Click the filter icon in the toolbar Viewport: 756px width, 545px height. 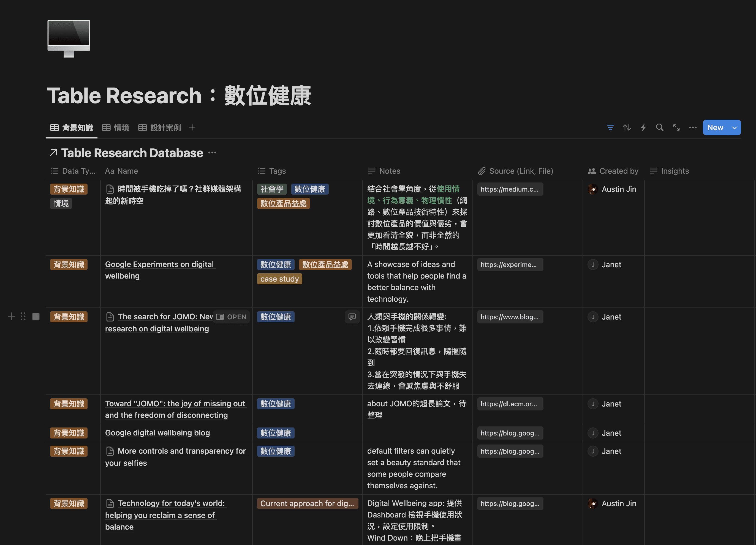610,128
